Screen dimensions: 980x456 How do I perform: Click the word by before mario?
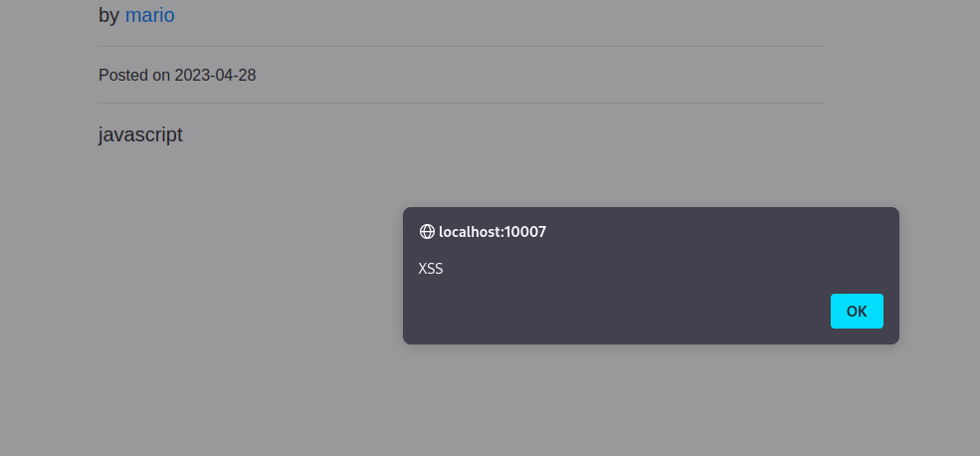coord(108,15)
